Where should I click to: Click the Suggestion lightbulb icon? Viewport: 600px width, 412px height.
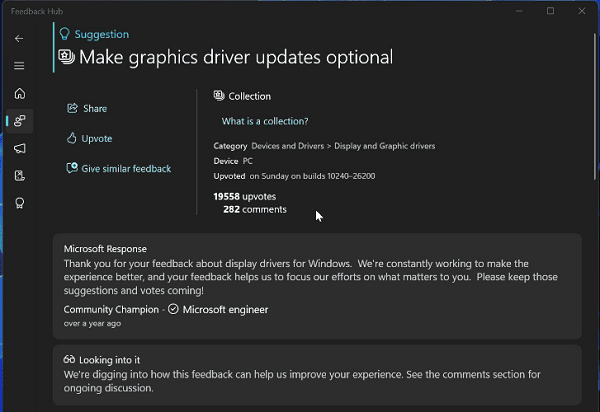65,34
